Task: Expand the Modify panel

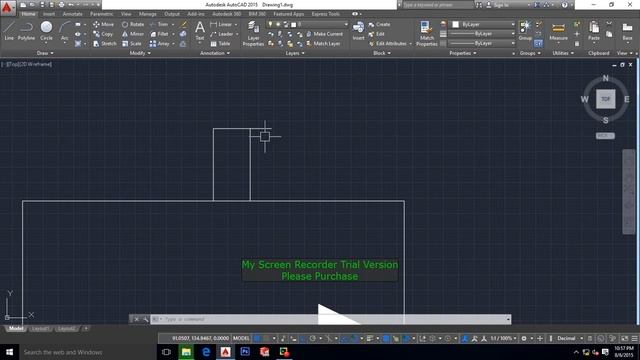Action: pyautogui.click(x=140, y=53)
